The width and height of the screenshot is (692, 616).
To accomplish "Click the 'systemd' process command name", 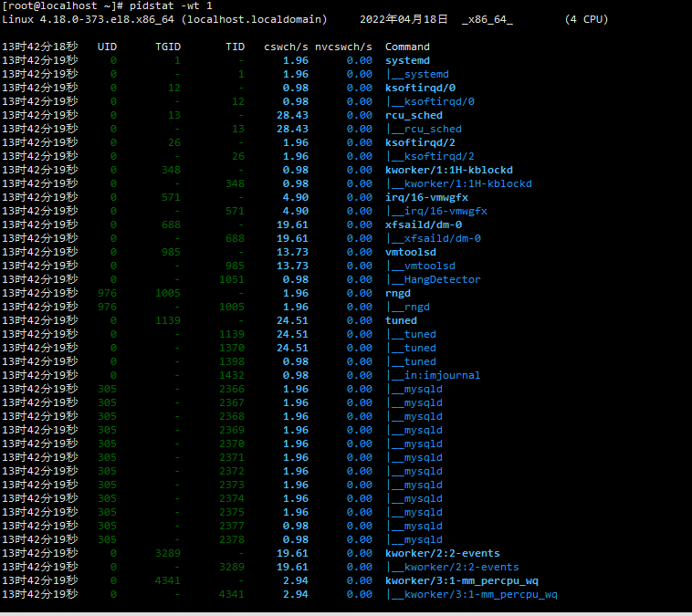I will click(x=407, y=60).
